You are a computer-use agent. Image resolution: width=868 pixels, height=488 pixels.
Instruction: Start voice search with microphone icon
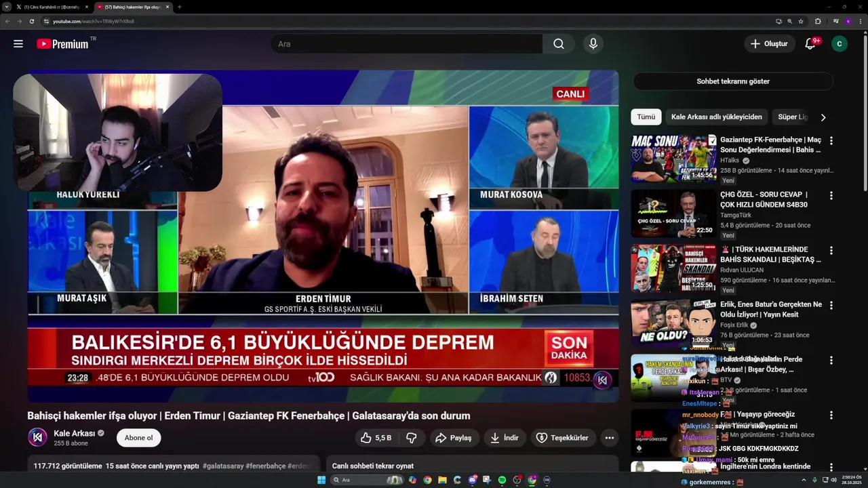pos(593,44)
